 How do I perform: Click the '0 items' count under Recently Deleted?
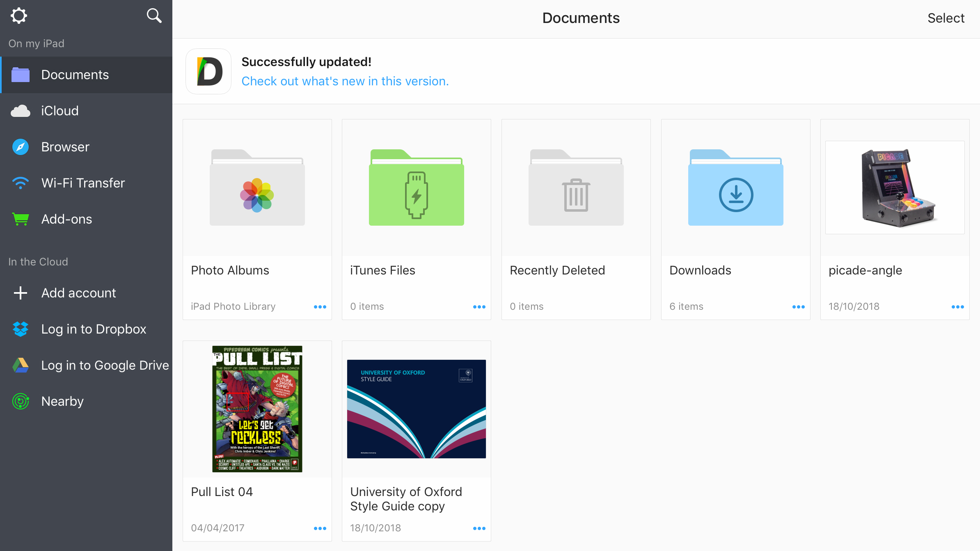[x=527, y=306]
